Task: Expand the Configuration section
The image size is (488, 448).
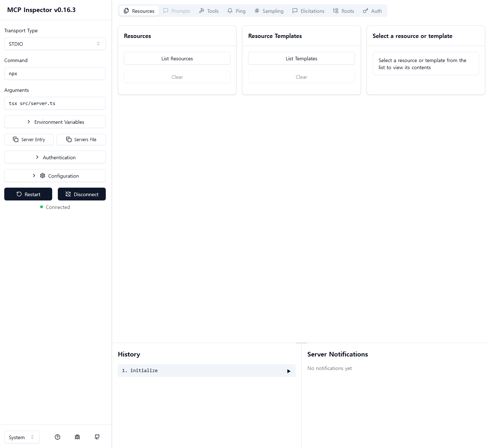Action: pyautogui.click(x=55, y=176)
